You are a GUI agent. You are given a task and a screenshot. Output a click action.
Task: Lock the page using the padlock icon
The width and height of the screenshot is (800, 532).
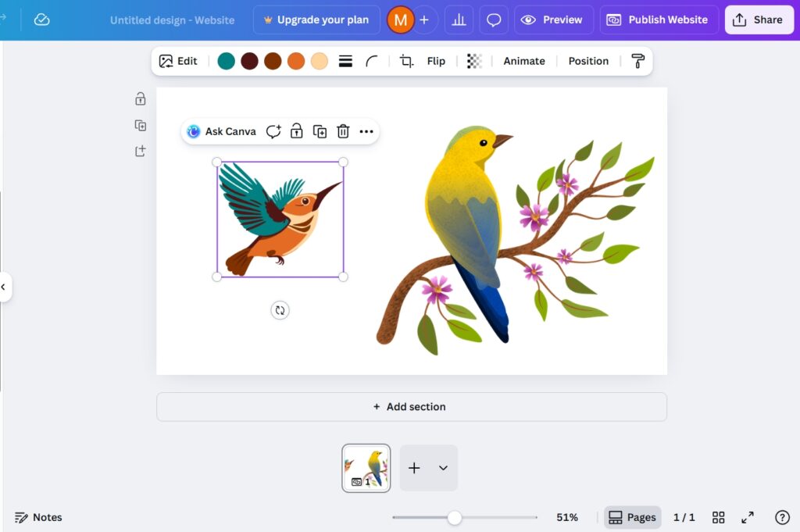pos(140,98)
